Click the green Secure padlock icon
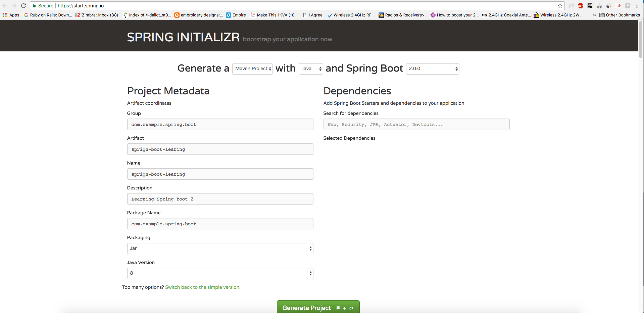The height and width of the screenshot is (313, 644). [x=34, y=6]
